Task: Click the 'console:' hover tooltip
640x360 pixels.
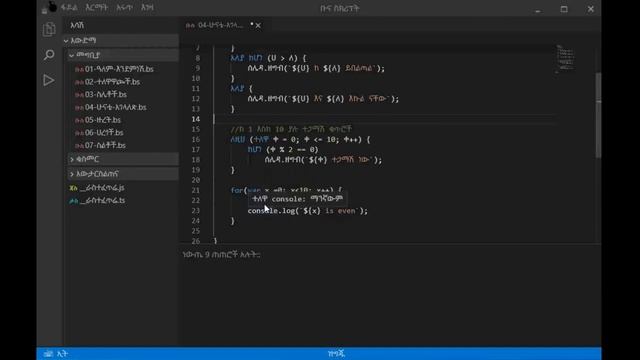Action: (x=298, y=199)
